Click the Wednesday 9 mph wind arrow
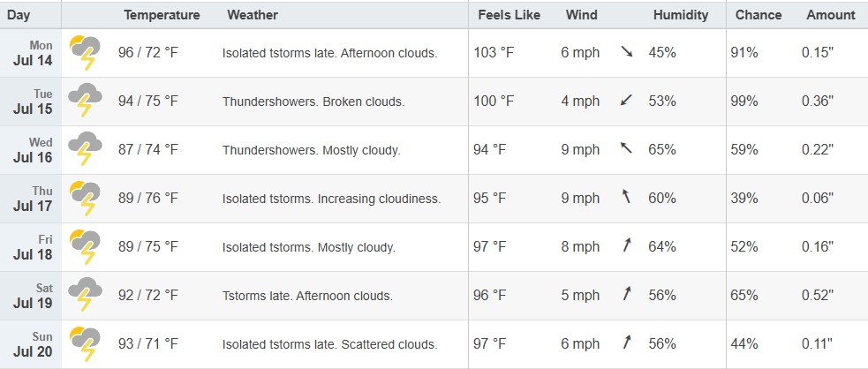Image resolution: width=868 pixels, height=369 pixels. (x=626, y=148)
